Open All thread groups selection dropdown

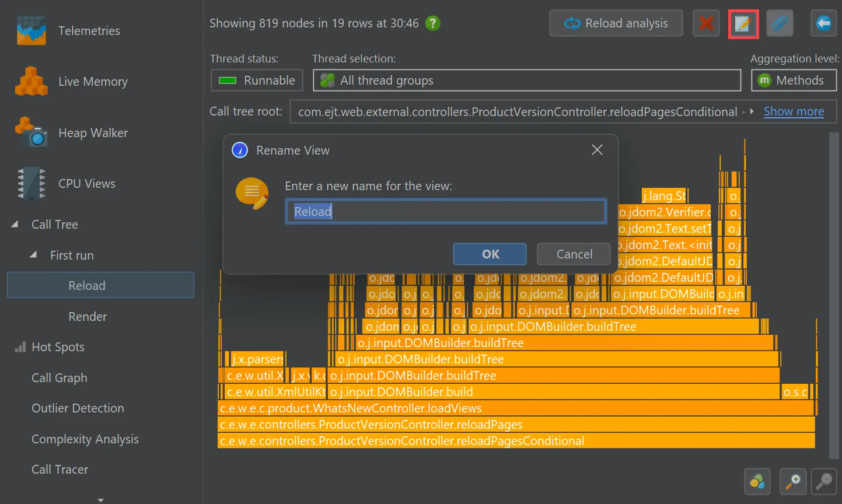(x=527, y=80)
